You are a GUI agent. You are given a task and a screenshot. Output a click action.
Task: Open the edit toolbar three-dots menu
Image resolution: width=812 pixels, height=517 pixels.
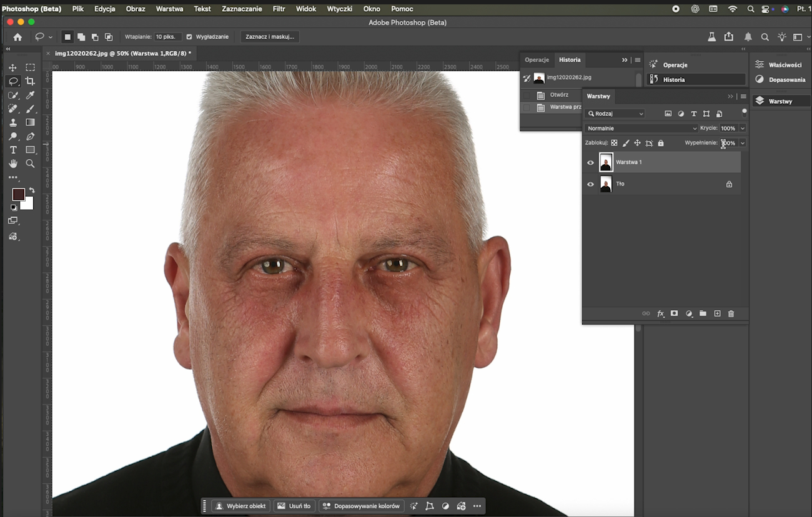coord(13,178)
